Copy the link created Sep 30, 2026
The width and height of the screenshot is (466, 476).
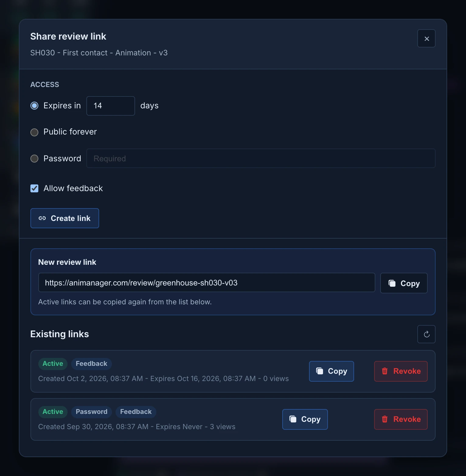305,419
